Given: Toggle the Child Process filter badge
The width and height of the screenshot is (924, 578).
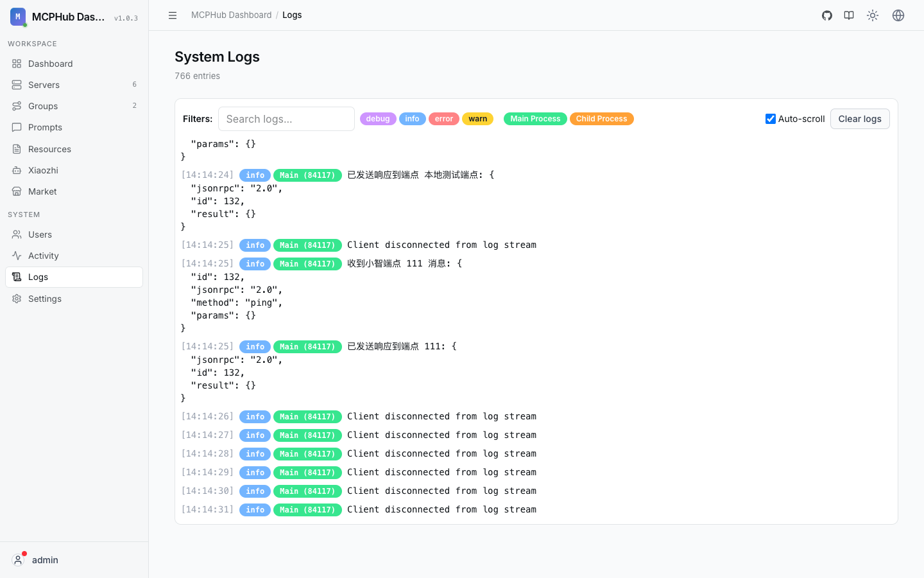Looking at the screenshot, I should pyautogui.click(x=602, y=119).
